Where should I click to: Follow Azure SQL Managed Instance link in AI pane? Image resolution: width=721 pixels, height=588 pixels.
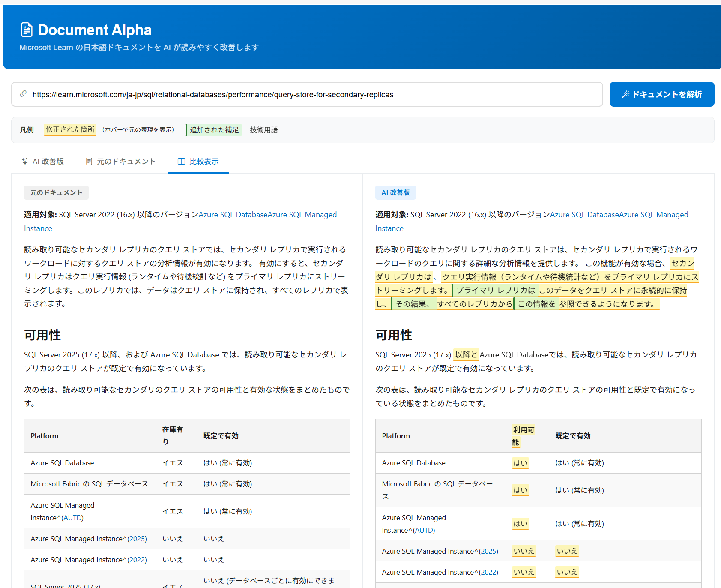click(654, 215)
